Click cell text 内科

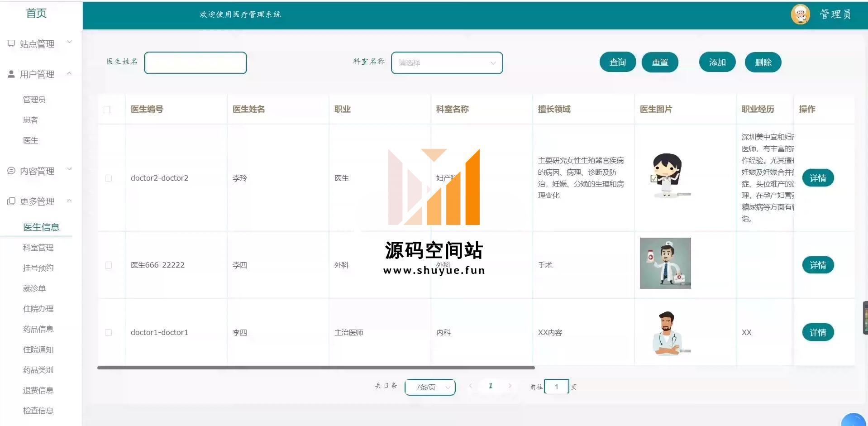[444, 333]
